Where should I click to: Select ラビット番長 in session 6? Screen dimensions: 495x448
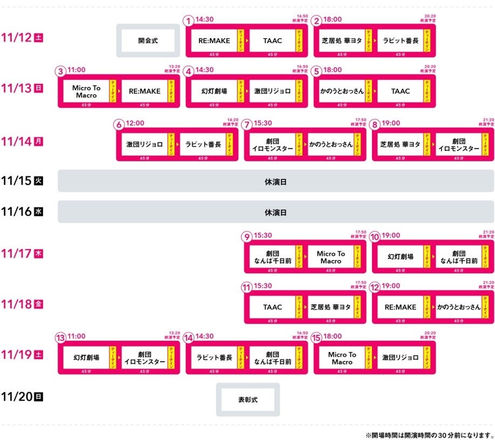coord(203,144)
